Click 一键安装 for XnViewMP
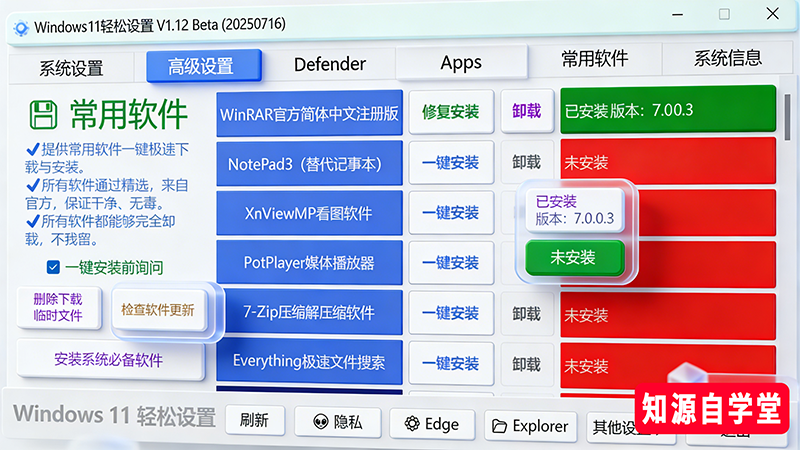The width and height of the screenshot is (800, 450). (451, 212)
